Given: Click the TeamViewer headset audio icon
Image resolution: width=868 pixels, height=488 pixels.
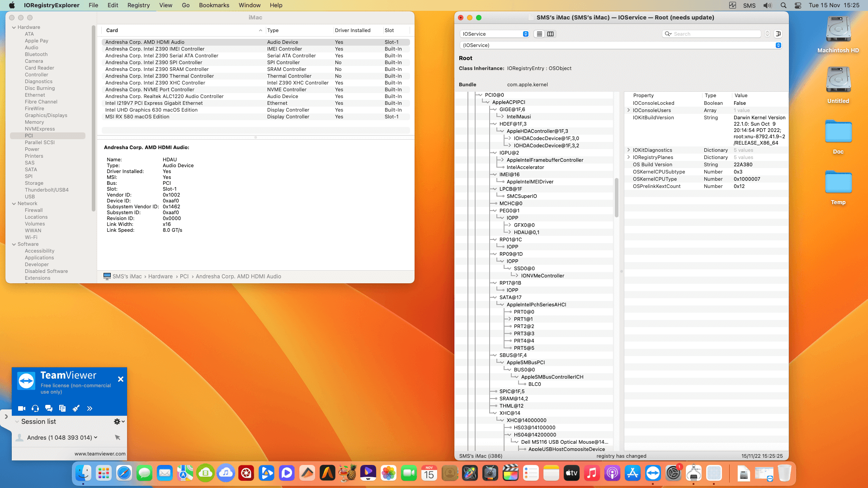Looking at the screenshot, I should pos(35,408).
